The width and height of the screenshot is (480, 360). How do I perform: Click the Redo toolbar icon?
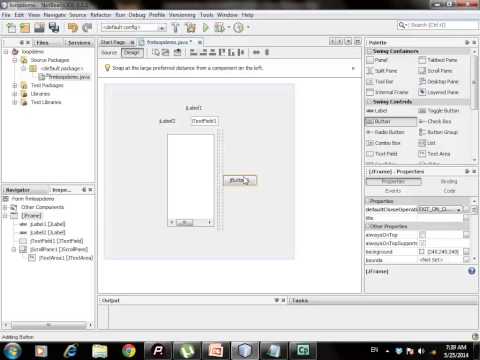click(x=87, y=28)
